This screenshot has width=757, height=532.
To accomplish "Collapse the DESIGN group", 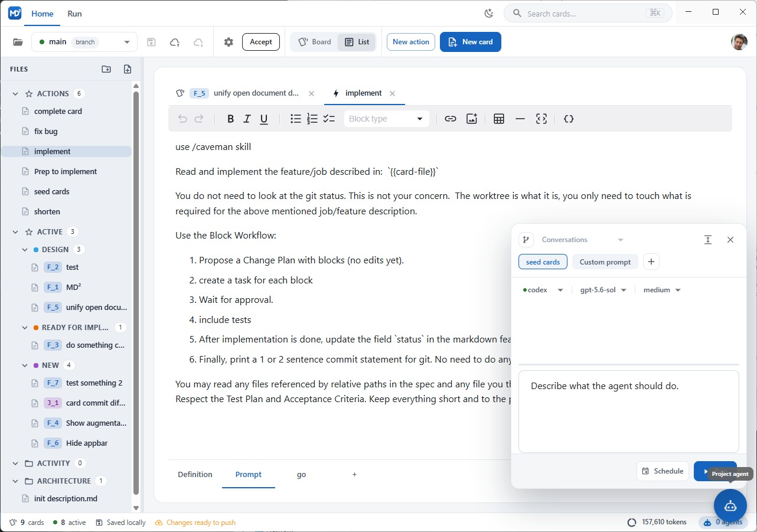I will (25, 249).
